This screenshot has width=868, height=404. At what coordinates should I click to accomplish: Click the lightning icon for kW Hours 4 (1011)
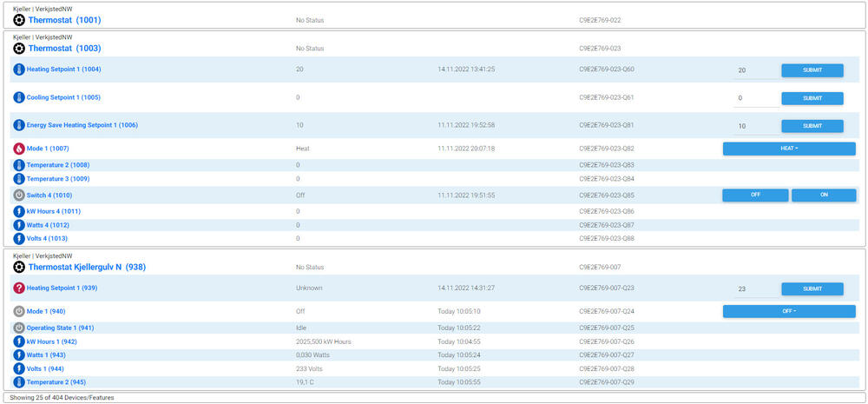pyautogui.click(x=19, y=211)
